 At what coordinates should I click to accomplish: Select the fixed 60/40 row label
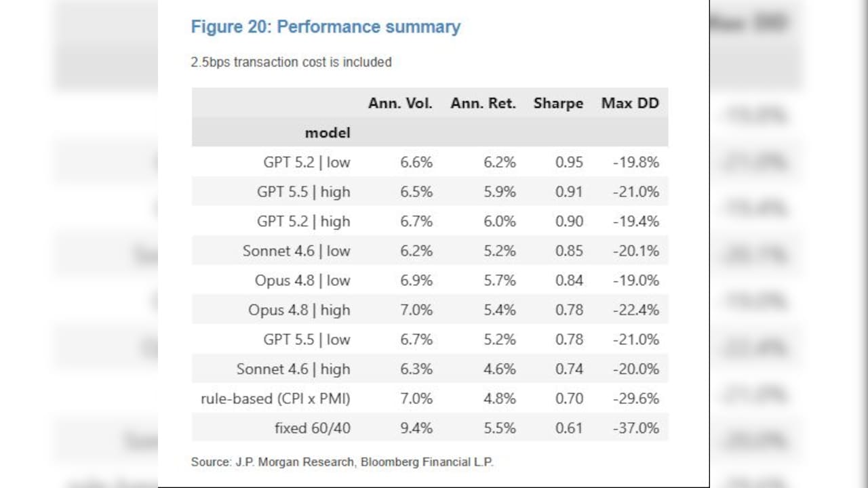[313, 428]
